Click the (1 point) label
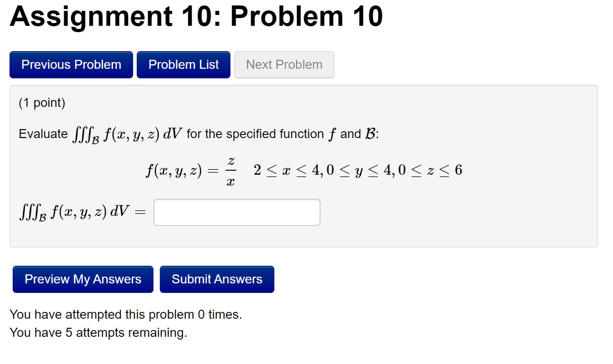 [41, 103]
